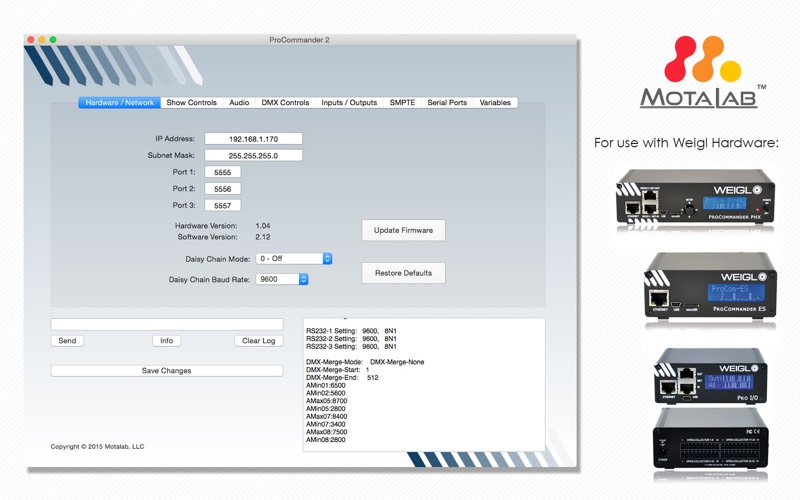This screenshot has width=800, height=500.
Task: Click the Restore Defaults button
Action: (403, 273)
